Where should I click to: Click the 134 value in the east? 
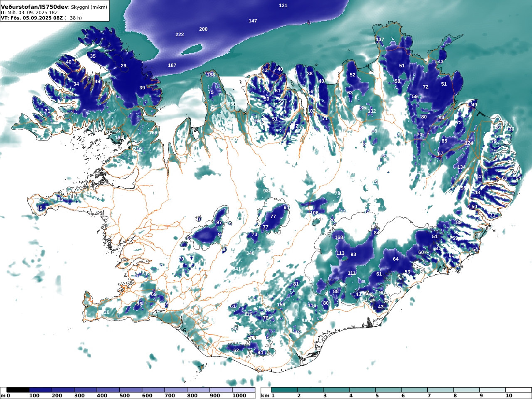pyautogui.click(x=461, y=167)
